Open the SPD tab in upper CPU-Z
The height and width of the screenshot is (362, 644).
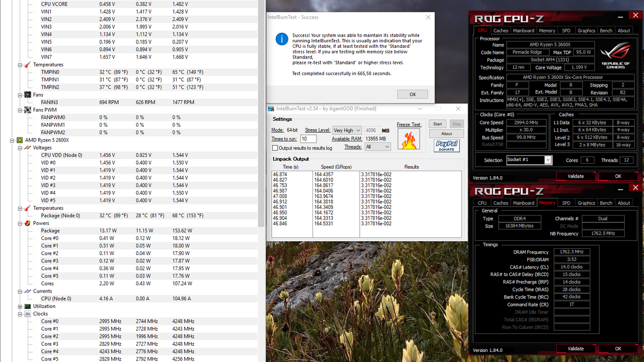click(x=566, y=31)
